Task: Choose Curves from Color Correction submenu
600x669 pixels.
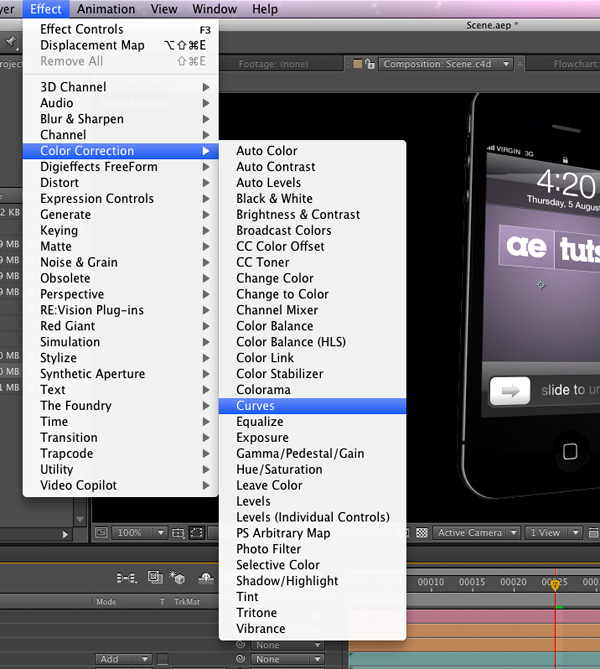Action: pyautogui.click(x=312, y=406)
